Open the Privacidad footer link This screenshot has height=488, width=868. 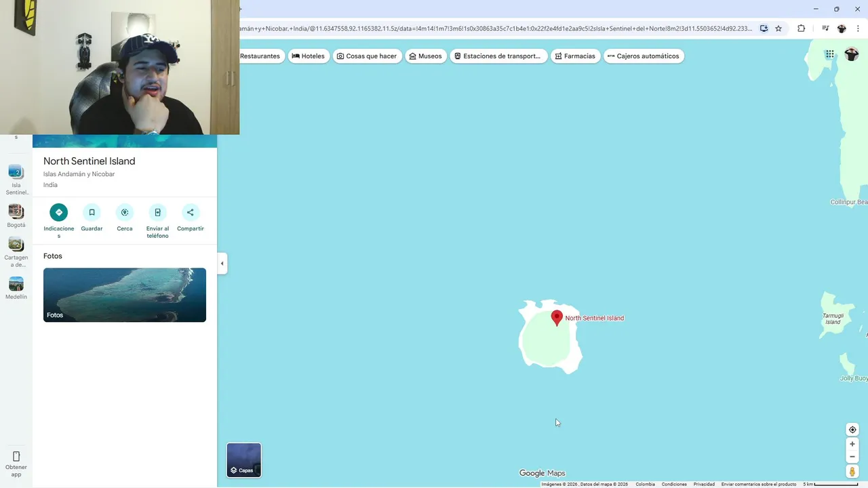[704, 484]
